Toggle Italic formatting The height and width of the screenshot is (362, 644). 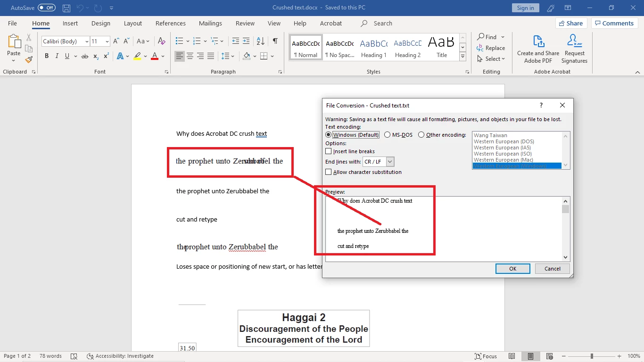point(57,56)
